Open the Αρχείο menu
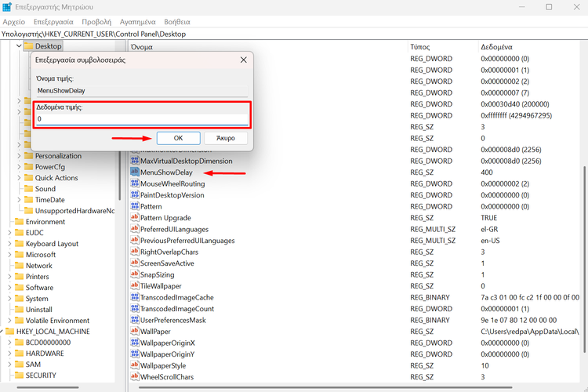This screenshot has height=392, width=588. pyautogui.click(x=13, y=22)
